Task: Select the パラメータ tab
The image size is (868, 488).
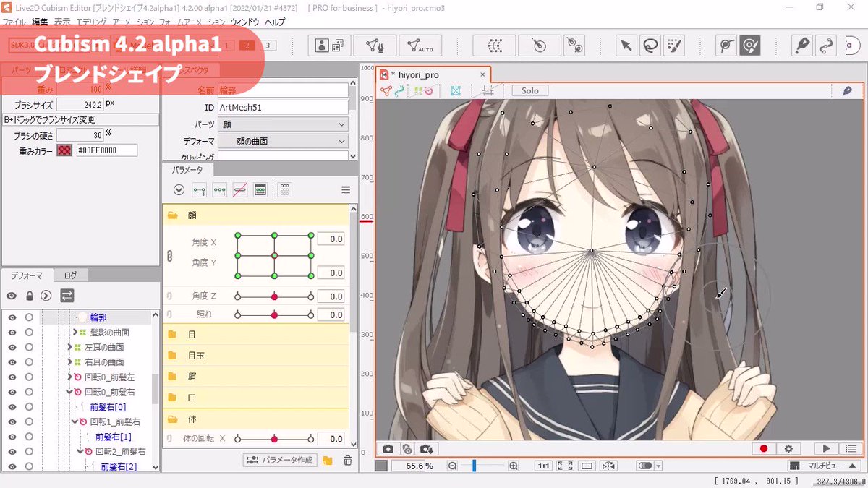Action: tap(187, 171)
